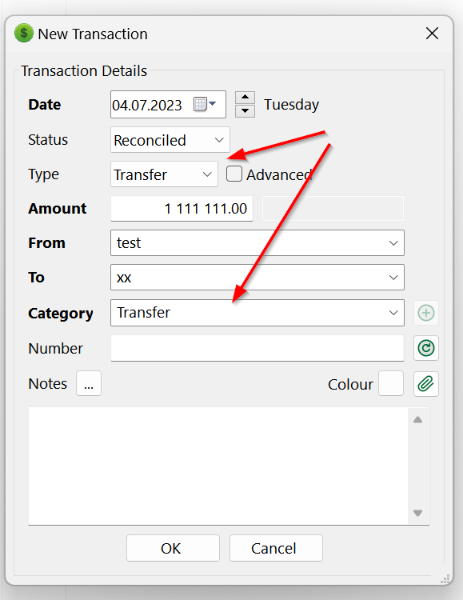Viewport: 463px width, 600px height.
Task: Open the Status dropdown showing Reconciled
Action: 170,140
